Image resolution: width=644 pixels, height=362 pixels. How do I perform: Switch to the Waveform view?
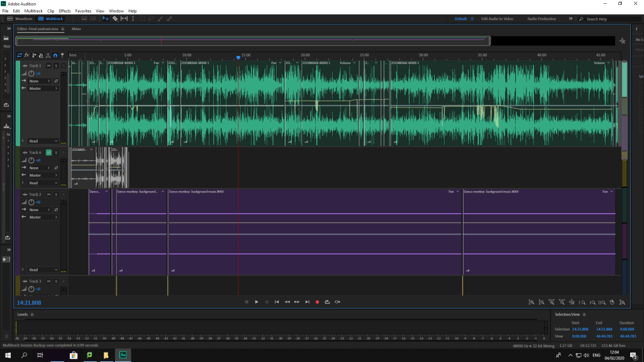click(21, 19)
